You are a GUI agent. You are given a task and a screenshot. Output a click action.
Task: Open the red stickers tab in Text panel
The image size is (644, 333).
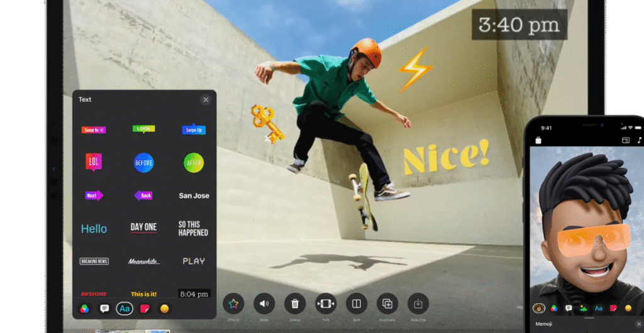coord(144,308)
